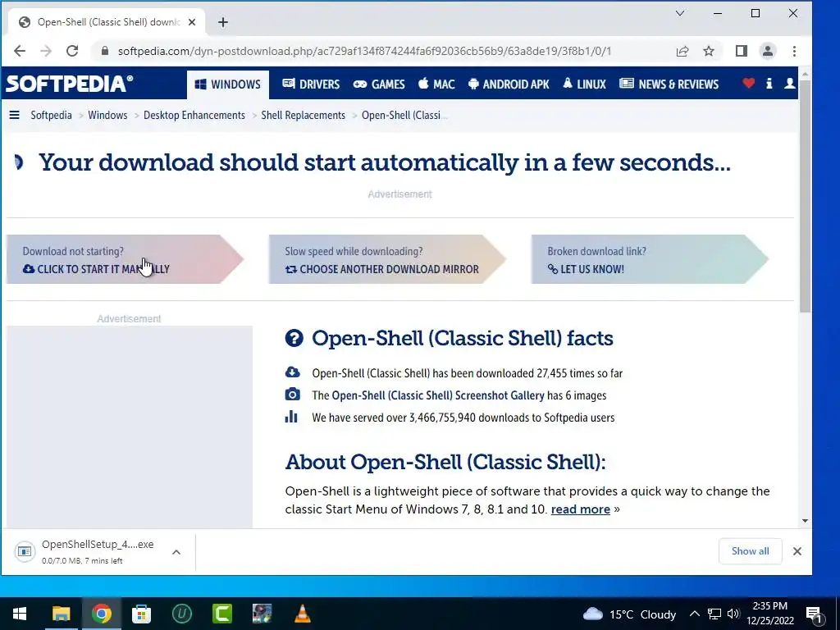Open the Open-Shell (Classi... breadcrumb
Viewport: 840px width, 630px height.
click(404, 115)
